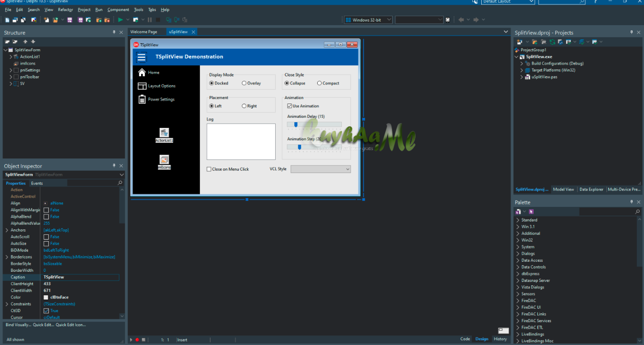Viewport: 644px width, 345px height.
Task: Pin the Palette panel
Action: point(631,202)
